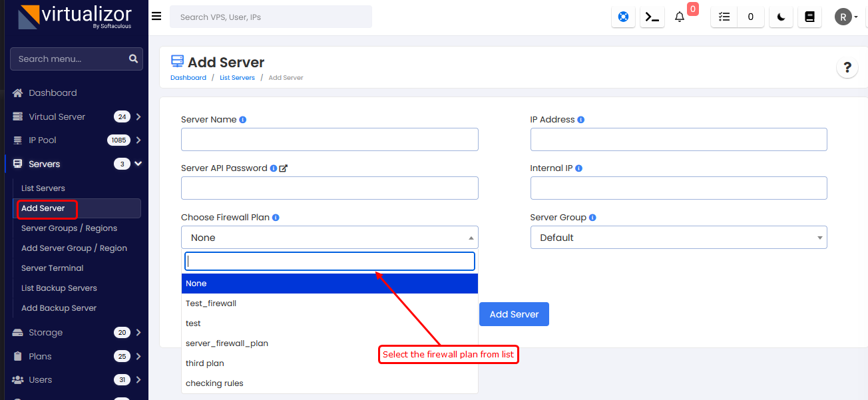868x400 pixels.
Task: Toggle dark mode moon icon
Action: [781, 17]
